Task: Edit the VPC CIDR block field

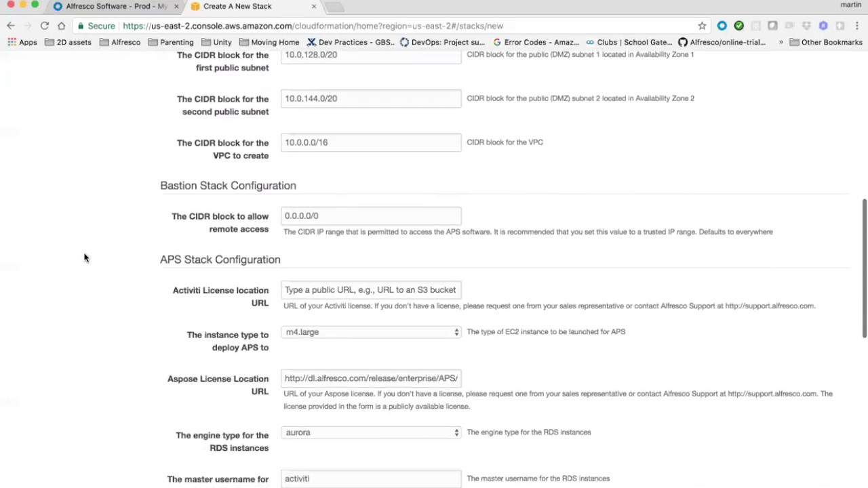Action: click(x=371, y=142)
